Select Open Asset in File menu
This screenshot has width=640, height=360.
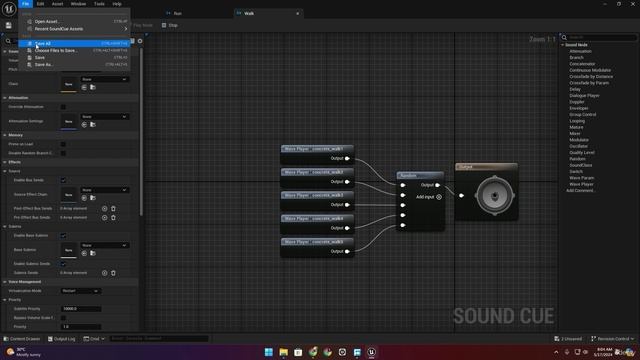(x=74, y=22)
